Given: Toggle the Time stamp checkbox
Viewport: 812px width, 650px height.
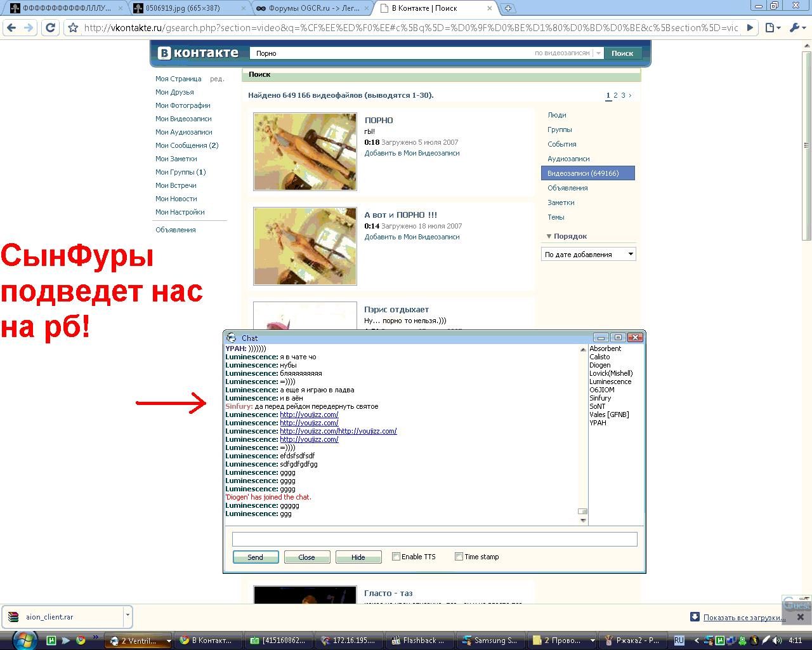Looking at the screenshot, I should point(459,557).
